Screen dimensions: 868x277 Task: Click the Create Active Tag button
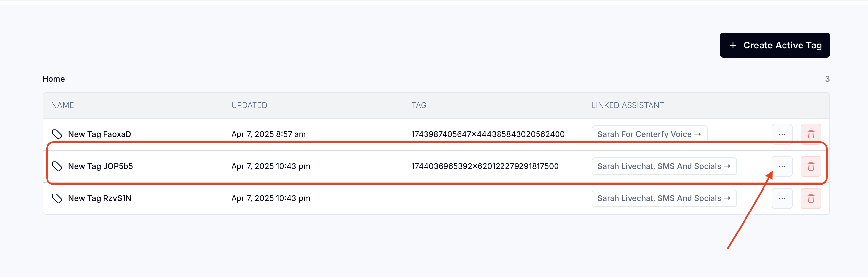[x=774, y=45]
